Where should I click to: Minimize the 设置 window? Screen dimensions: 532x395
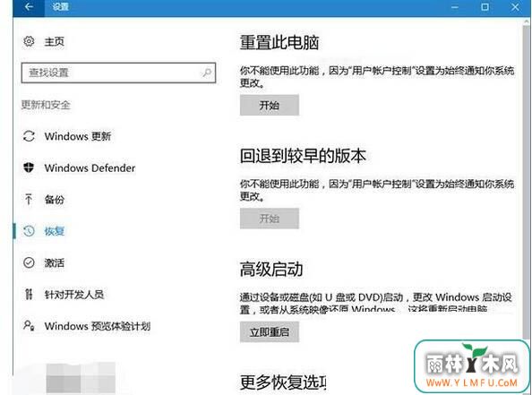(455, 7)
